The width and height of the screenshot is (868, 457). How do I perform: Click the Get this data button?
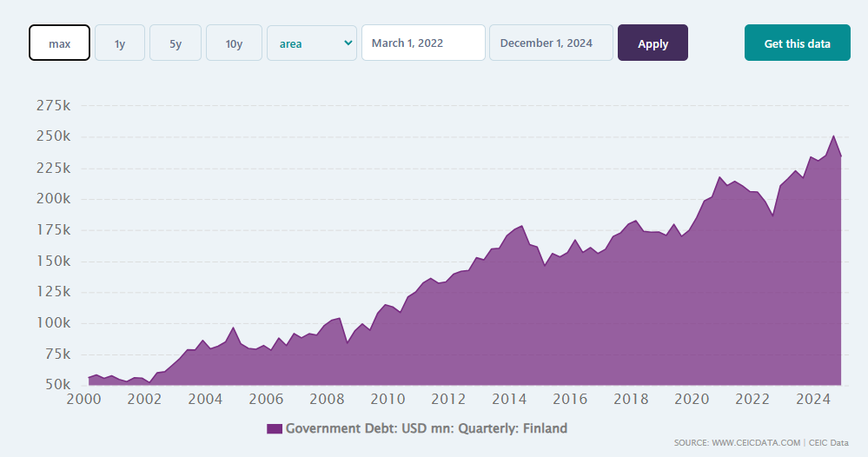[797, 43]
